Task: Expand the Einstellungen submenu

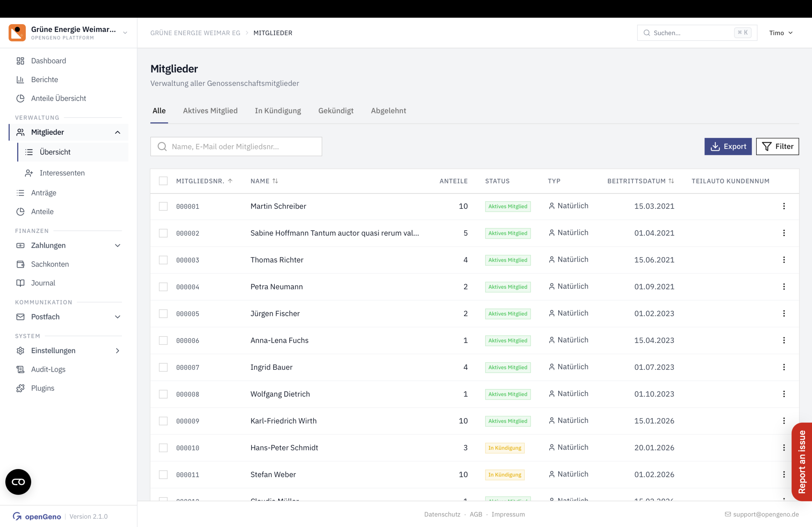Action: 118,351
